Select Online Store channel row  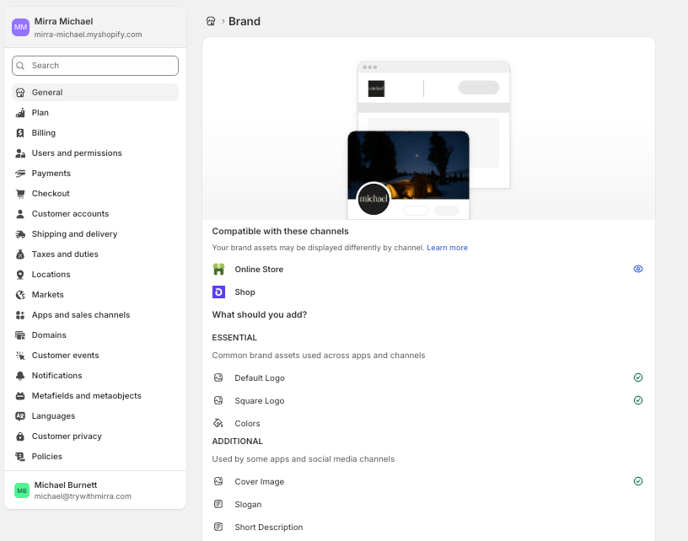[428, 269]
